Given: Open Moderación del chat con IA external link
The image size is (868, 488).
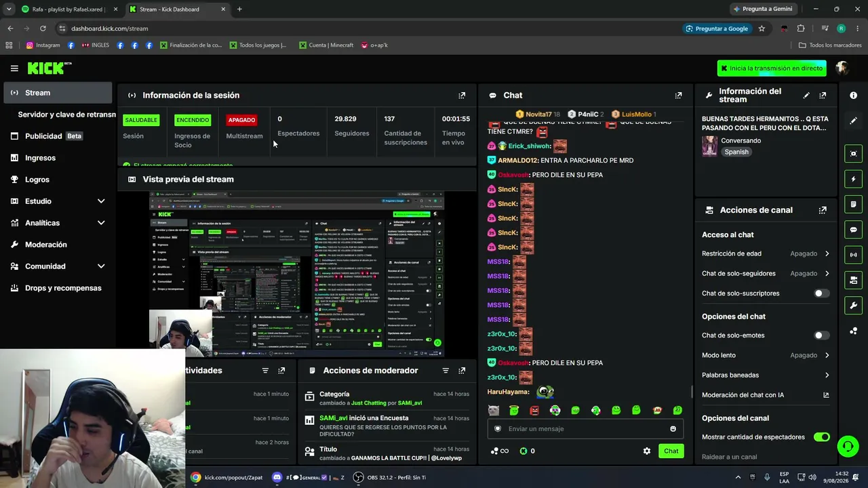Looking at the screenshot, I should tap(826, 395).
